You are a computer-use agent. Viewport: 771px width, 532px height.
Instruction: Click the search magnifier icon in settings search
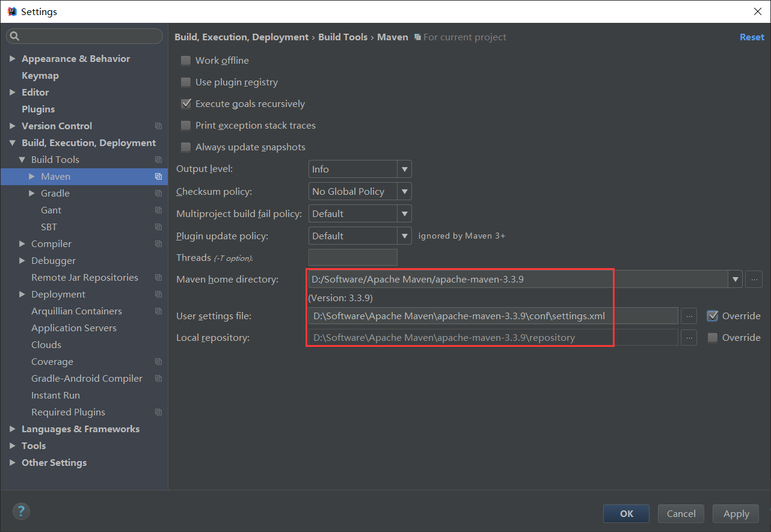14,37
